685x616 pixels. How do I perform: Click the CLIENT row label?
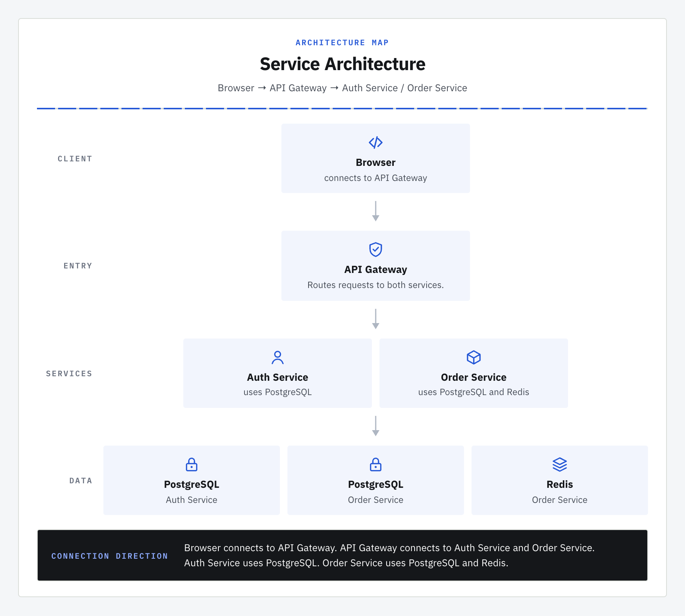75,159
